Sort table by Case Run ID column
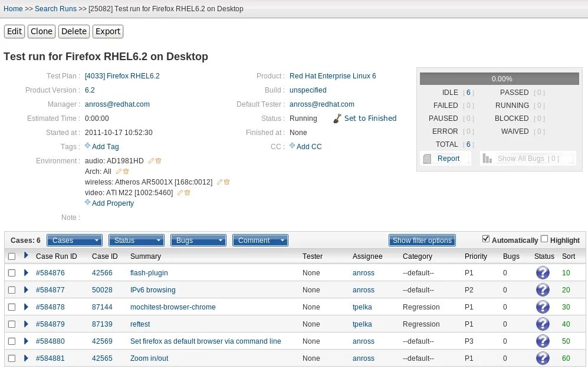Viewport: 588px width, 372px height. (56, 256)
